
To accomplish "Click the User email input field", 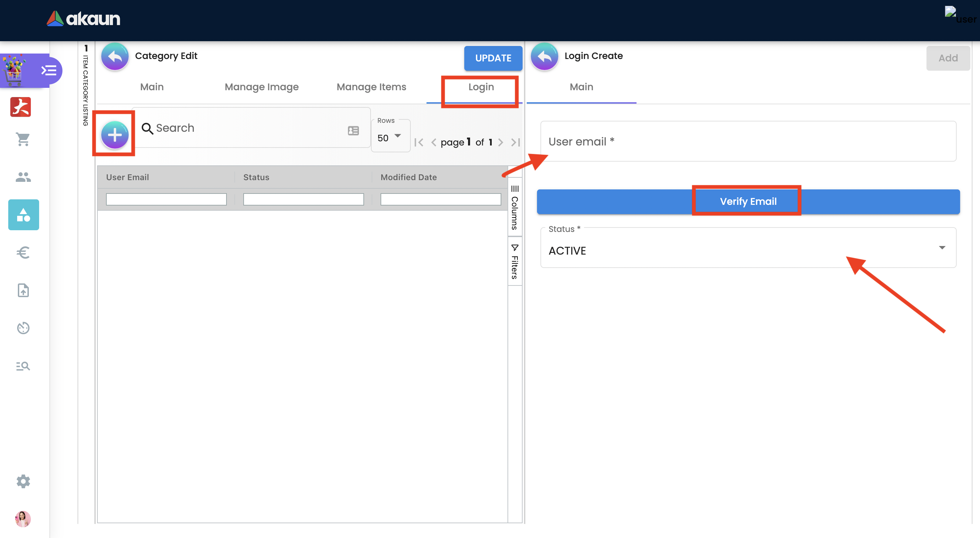I will (x=748, y=142).
